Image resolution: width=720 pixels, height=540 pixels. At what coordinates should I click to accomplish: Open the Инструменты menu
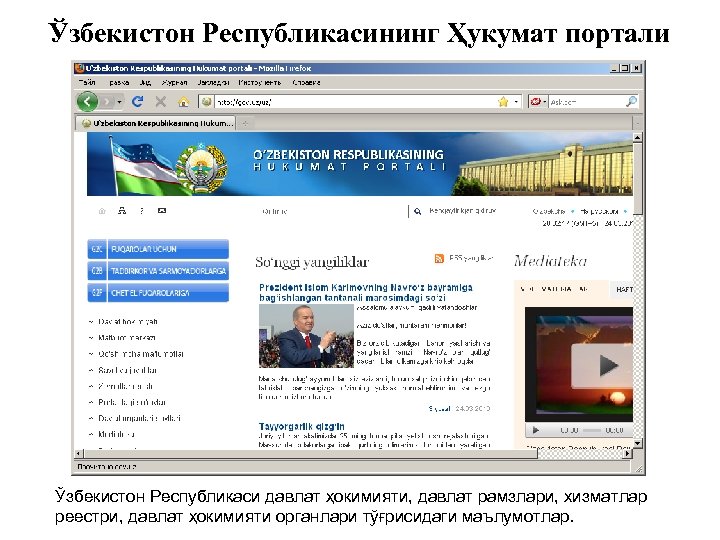click(x=259, y=83)
